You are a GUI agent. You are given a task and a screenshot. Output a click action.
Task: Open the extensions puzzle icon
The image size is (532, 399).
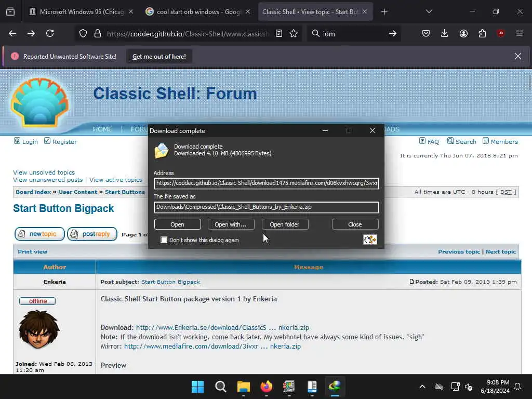coord(482,33)
